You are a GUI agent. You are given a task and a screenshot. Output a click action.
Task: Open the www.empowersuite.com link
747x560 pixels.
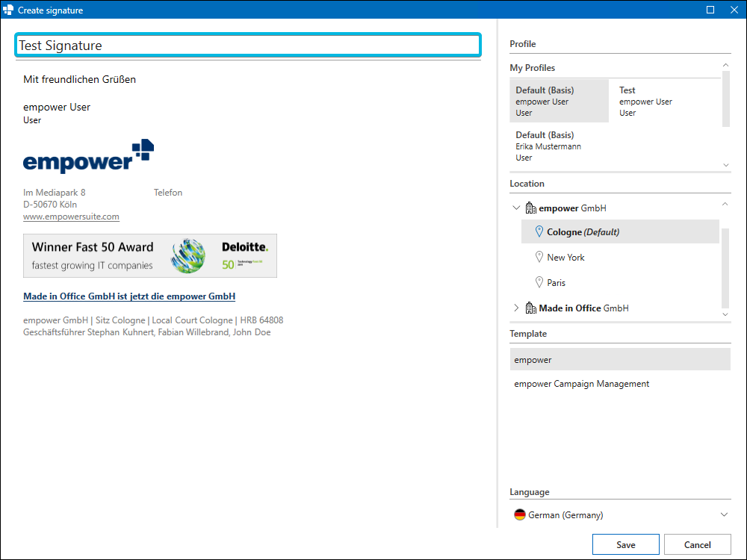point(71,217)
